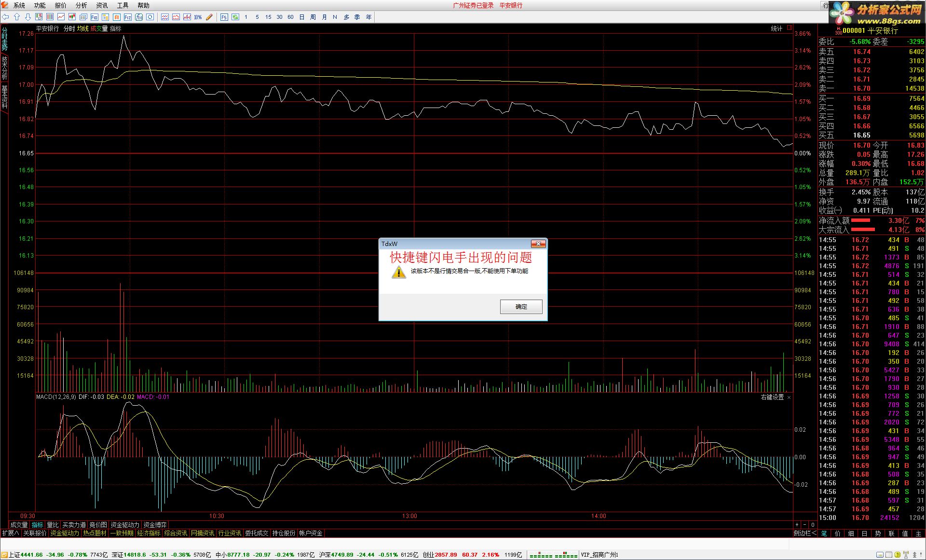
Task: Click the plus zoom button below chart
Action: point(797,525)
